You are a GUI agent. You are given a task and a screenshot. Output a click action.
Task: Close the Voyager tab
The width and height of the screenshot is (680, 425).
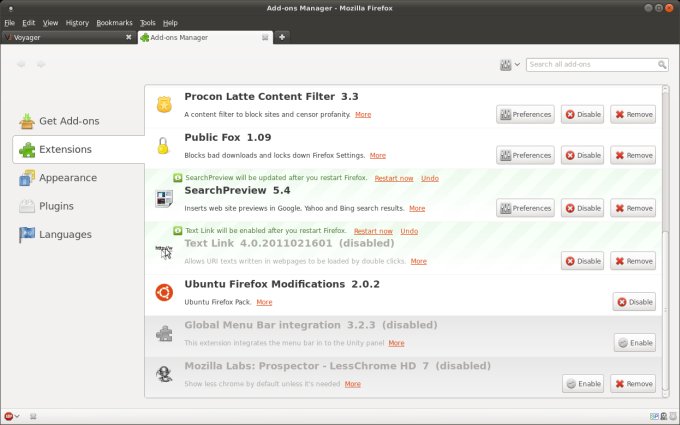(128, 37)
